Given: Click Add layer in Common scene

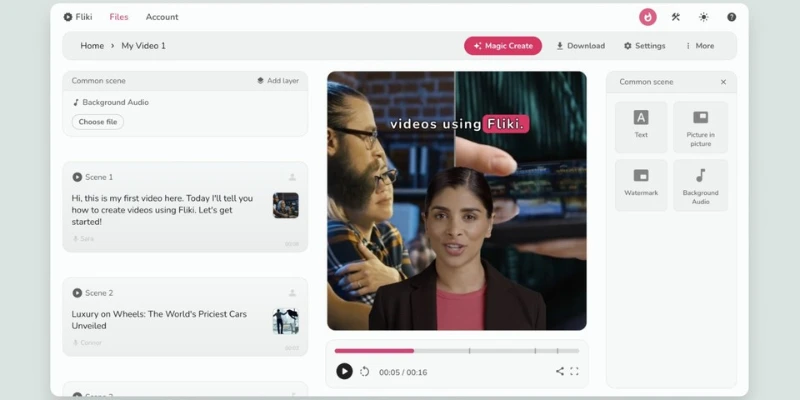Looking at the screenshot, I should 278,81.
